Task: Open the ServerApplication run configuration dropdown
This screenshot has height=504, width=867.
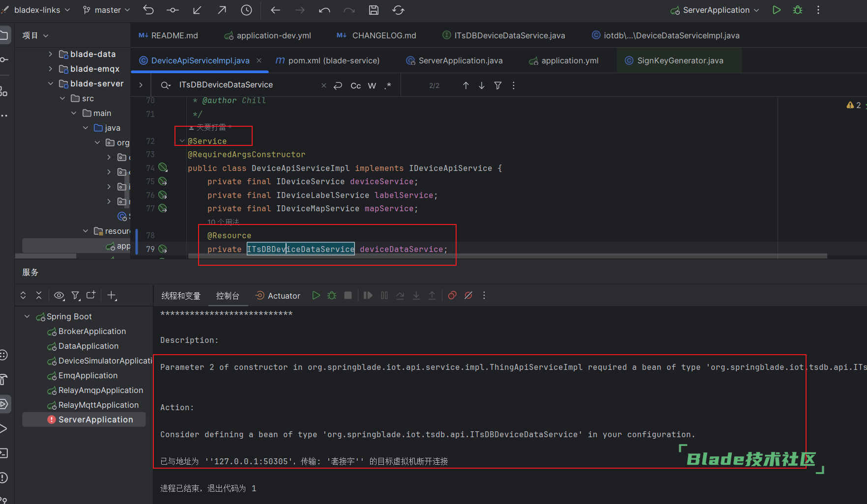Action: click(715, 10)
